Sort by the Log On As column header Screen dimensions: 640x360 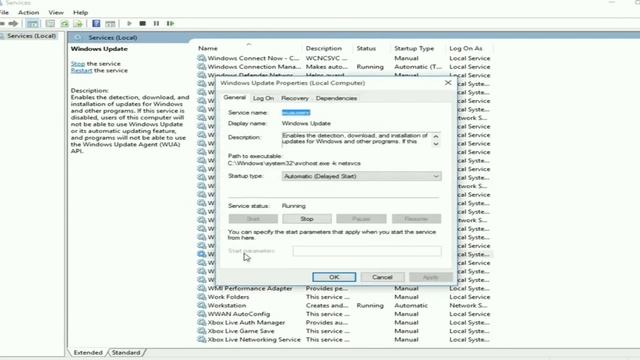466,48
